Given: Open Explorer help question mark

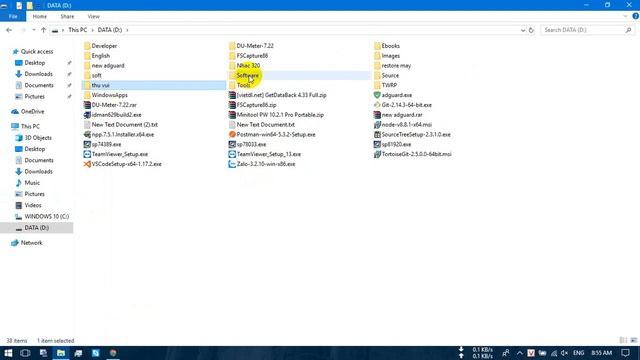Looking at the screenshot, I should coord(636,16).
